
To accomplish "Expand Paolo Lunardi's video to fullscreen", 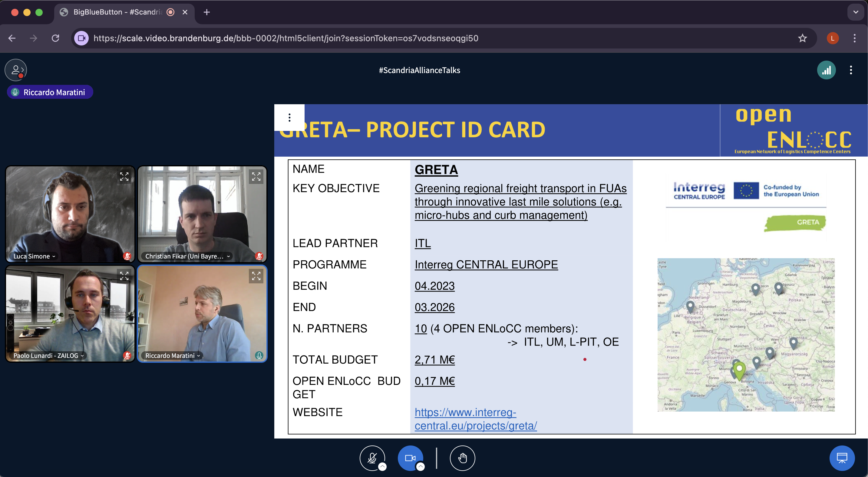I will click(x=124, y=276).
